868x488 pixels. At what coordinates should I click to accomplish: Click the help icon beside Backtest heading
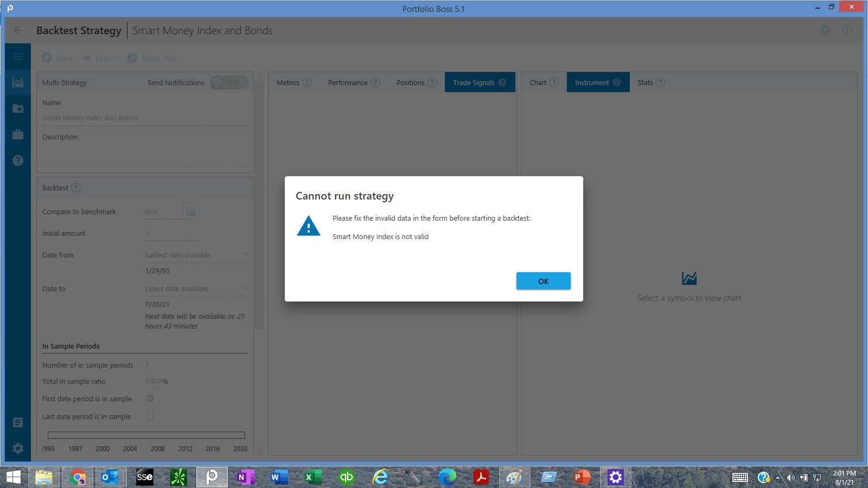[76, 188]
